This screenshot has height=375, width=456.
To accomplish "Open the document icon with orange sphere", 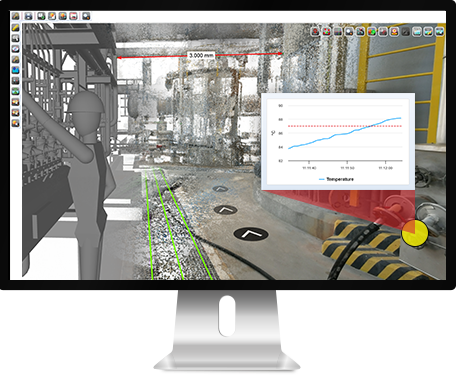I will point(52,16).
